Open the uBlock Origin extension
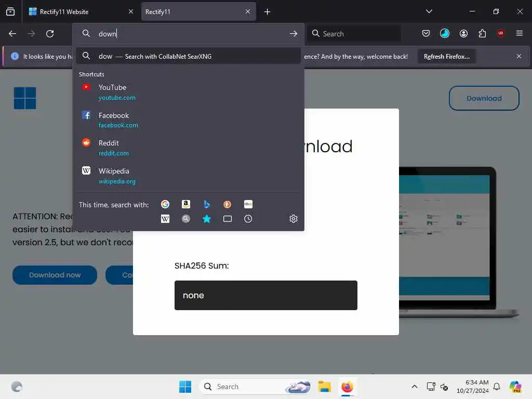Image resolution: width=532 pixels, height=399 pixels. pos(500,33)
